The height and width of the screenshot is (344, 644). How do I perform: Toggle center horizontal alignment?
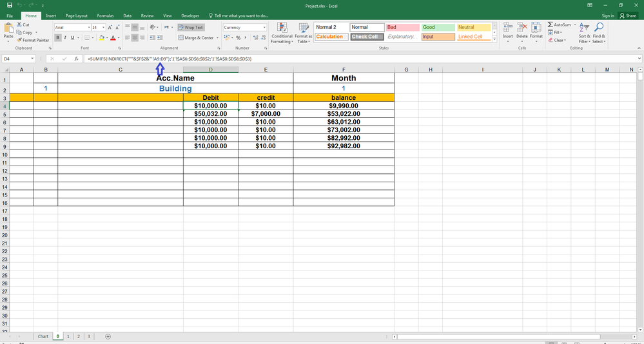(135, 37)
